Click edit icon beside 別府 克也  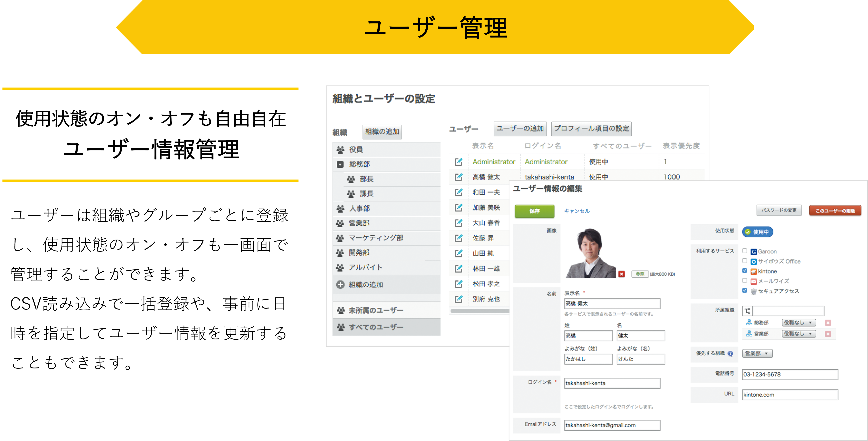click(x=458, y=299)
